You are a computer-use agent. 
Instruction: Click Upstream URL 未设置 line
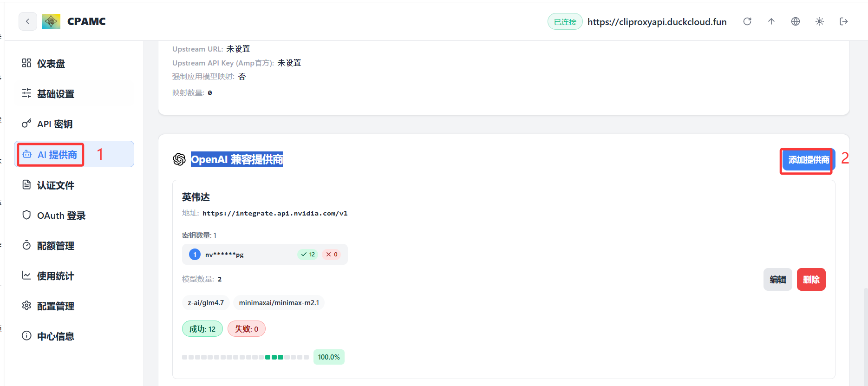tap(211, 49)
